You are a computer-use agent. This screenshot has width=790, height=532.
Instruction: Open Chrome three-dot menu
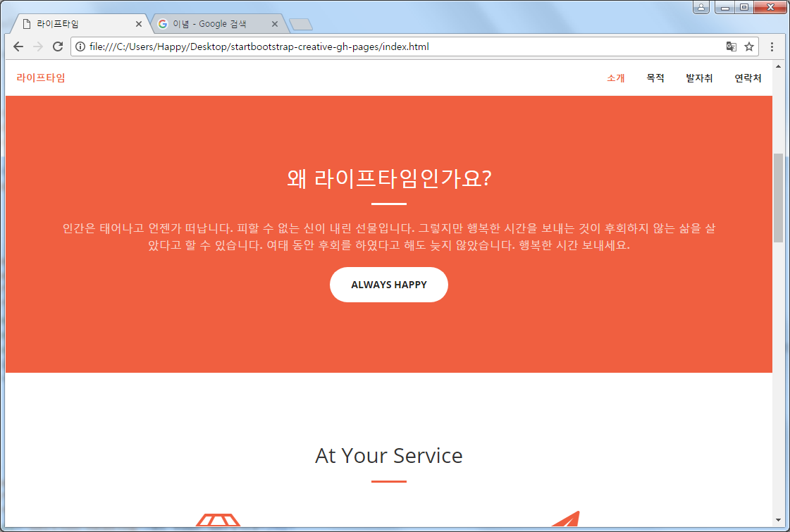(772, 47)
